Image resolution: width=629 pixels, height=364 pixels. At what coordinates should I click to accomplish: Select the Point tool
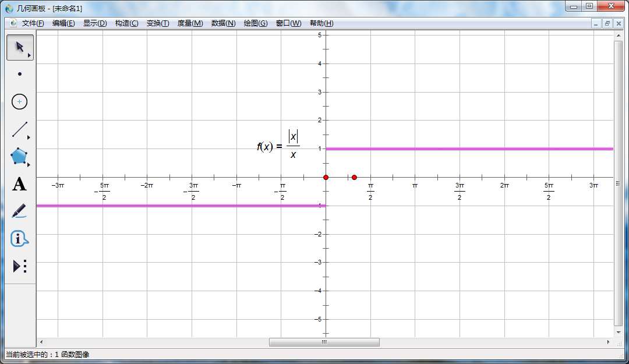[20, 74]
